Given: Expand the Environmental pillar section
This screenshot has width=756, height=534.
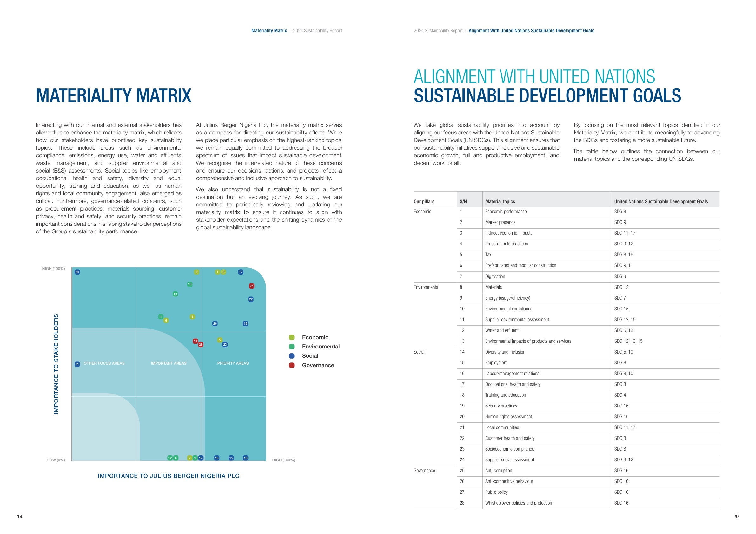Looking at the screenshot, I should coord(427,287).
